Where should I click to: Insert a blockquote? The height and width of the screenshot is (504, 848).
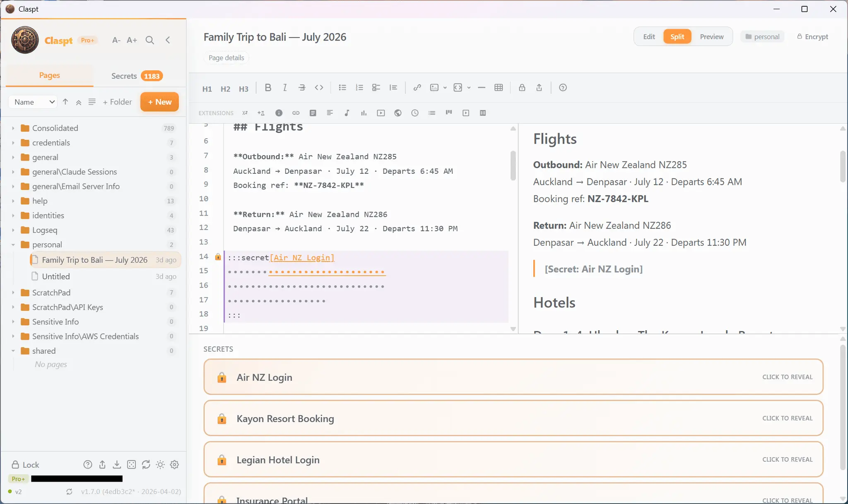[x=393, y=88]
